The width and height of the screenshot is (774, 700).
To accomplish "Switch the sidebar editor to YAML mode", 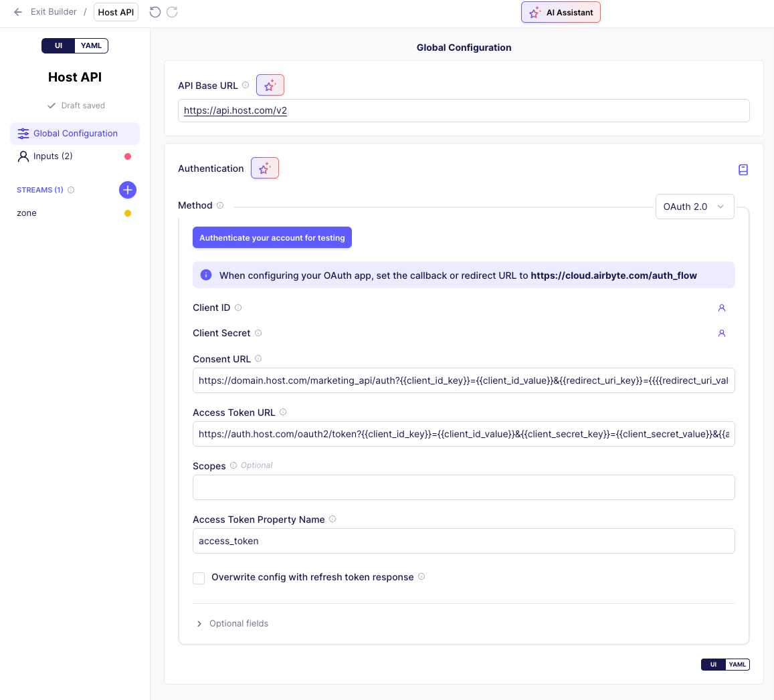I will [91, 45].
